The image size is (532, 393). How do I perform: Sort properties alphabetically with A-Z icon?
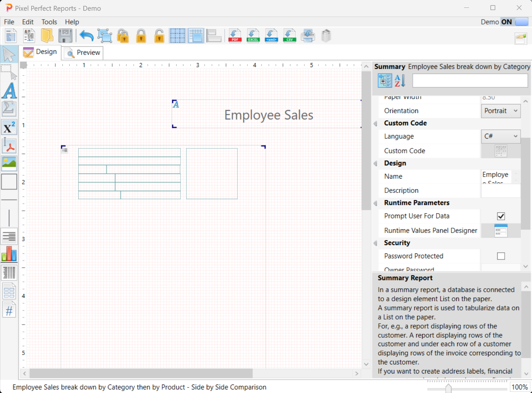400,80
